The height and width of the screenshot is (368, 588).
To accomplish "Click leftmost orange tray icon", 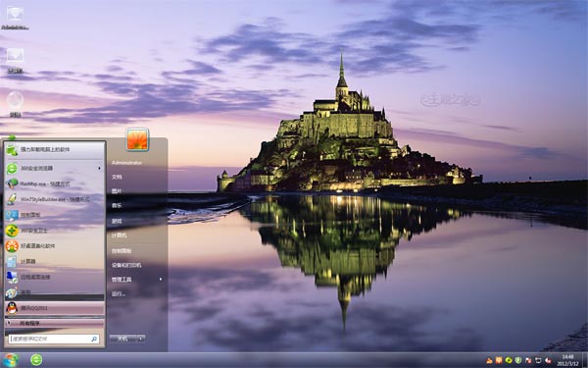I will pos(489,360).
